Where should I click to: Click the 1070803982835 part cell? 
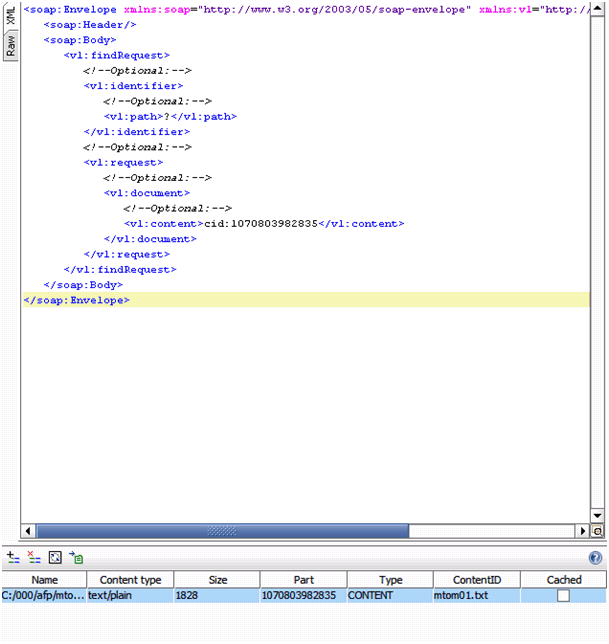(x=303, y=596)
